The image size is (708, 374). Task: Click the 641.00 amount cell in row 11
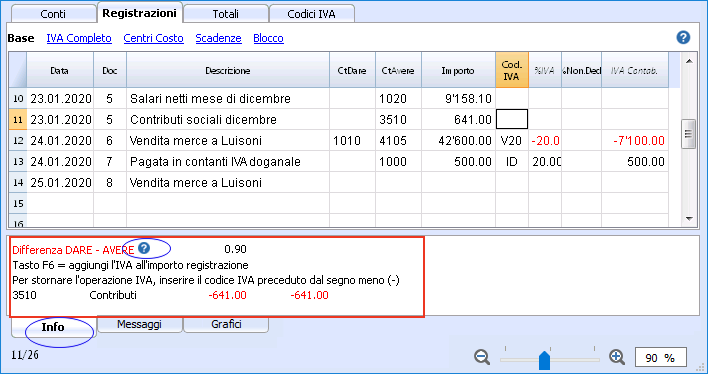(x=458, y=120)
